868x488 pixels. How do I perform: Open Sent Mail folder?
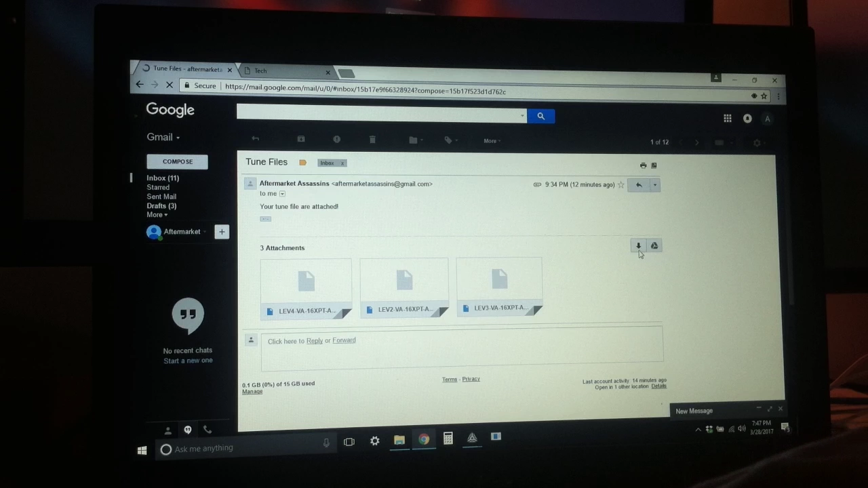(161, 197)
